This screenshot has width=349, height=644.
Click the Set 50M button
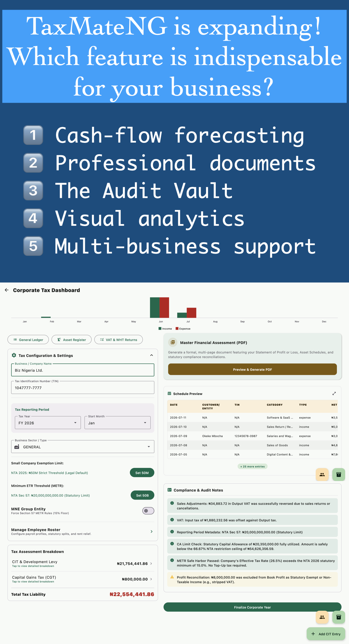point(142,473)
